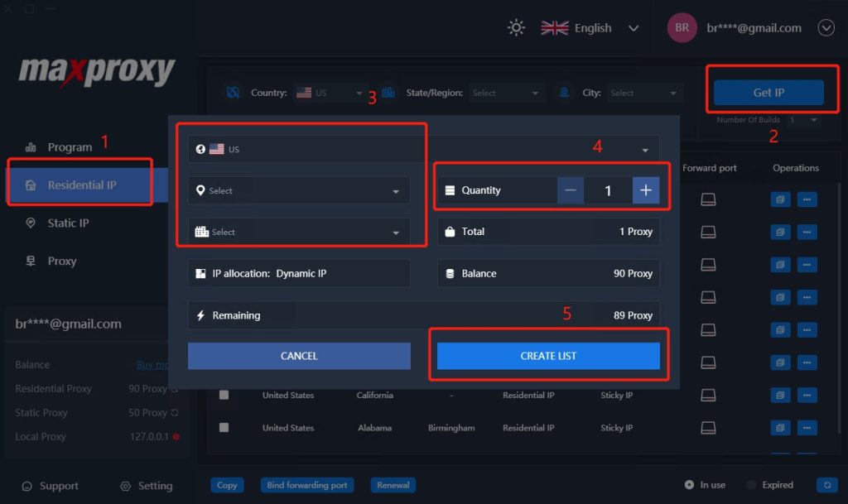Click the forward port laptop icon in the Birmingham row
This screenshot has height=504, width=848.
click(x=708, y=428)
